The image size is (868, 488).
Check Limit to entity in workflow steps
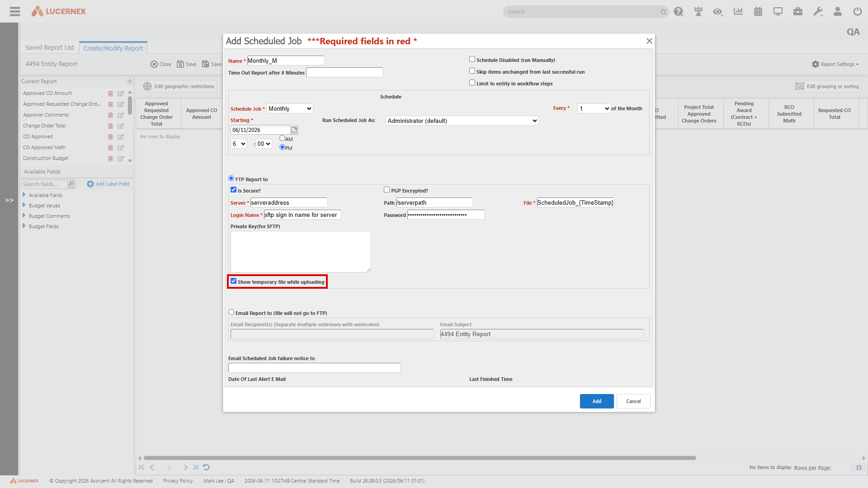[472, 83]
